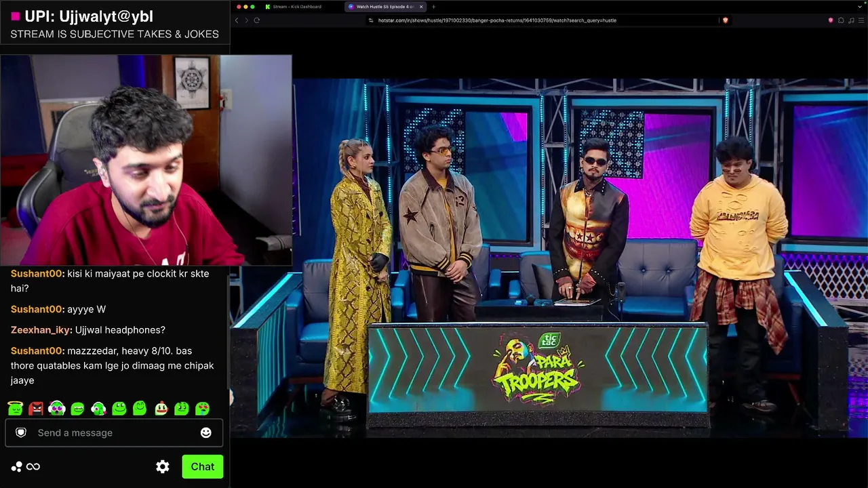Reload the Hotstar page
The height and width of the screenshot is (488, 868).
tap(257, 20)
